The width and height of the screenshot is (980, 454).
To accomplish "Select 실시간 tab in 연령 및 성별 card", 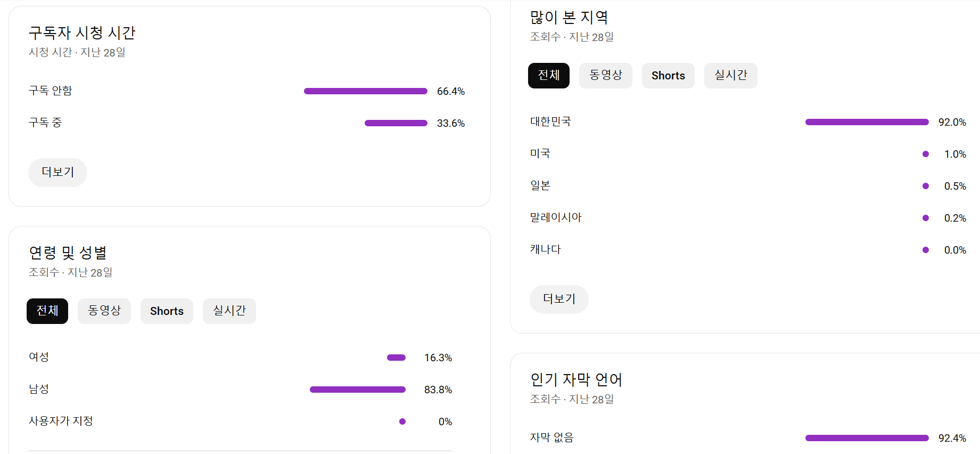I will coord(229,311).
